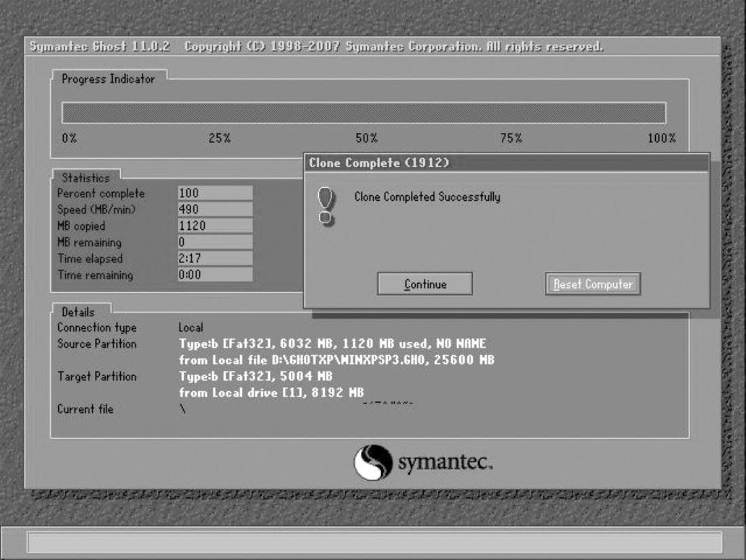Screen dimensions: 746x560
Task: Select the WINXPSP3.GHO source file path line
Action: (336, 360)
